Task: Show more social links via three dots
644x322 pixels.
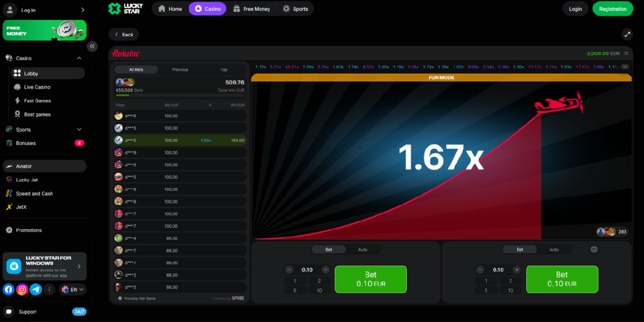Action: 49,289
